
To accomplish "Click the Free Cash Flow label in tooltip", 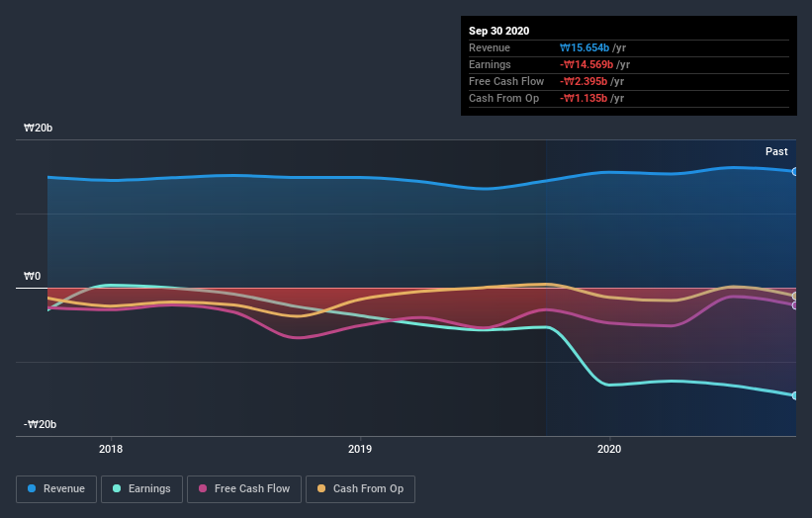I will [506, 81].
